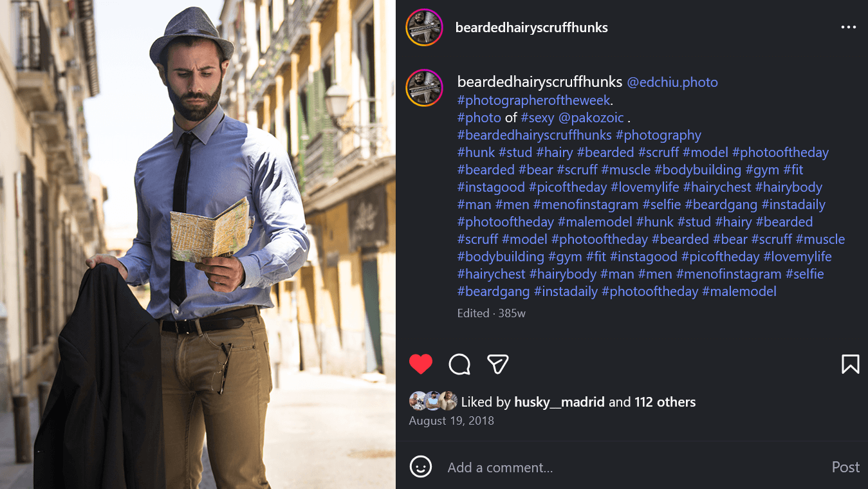The width and height of the screenshot is (868, 489).
Task: Open more options three-dot menu
Action: coord(849,28)
